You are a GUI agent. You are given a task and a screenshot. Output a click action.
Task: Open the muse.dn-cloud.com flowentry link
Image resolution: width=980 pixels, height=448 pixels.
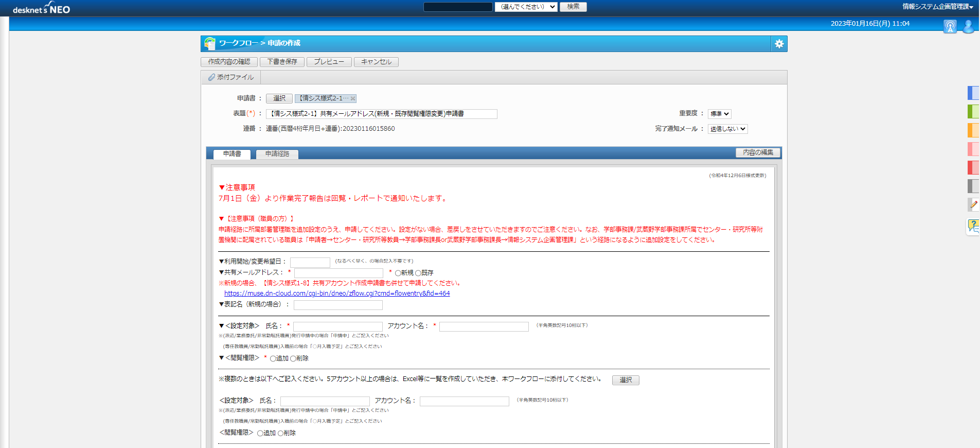coord(337,294)
